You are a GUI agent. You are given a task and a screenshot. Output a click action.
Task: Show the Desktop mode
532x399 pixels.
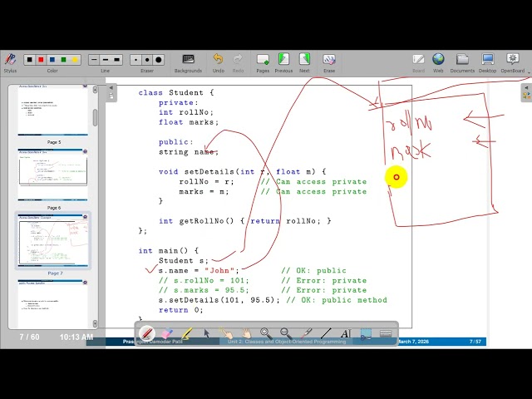[488, 63]
